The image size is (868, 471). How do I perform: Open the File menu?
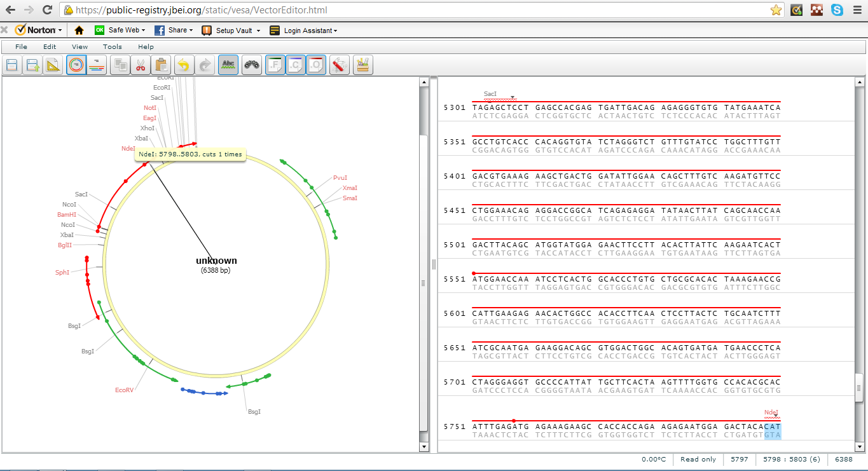click(21, 46)
